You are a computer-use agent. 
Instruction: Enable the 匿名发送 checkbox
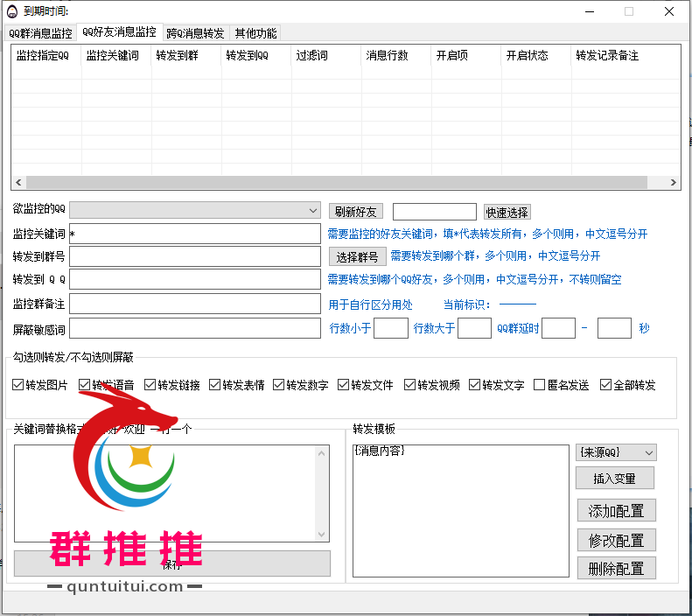tap(540, 385)
